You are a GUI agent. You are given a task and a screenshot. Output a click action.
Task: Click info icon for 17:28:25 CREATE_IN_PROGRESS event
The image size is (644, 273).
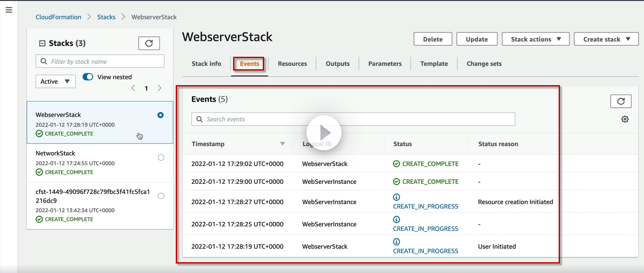(x=397, y=219)
